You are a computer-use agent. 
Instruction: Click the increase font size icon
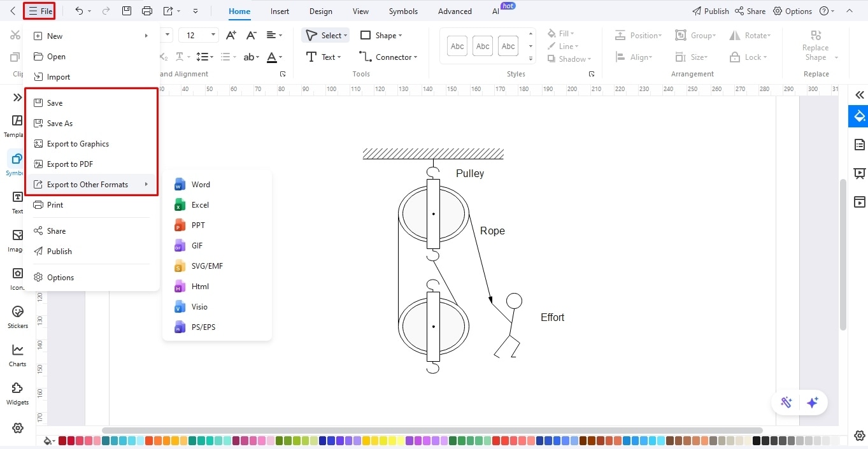(231, 36)
